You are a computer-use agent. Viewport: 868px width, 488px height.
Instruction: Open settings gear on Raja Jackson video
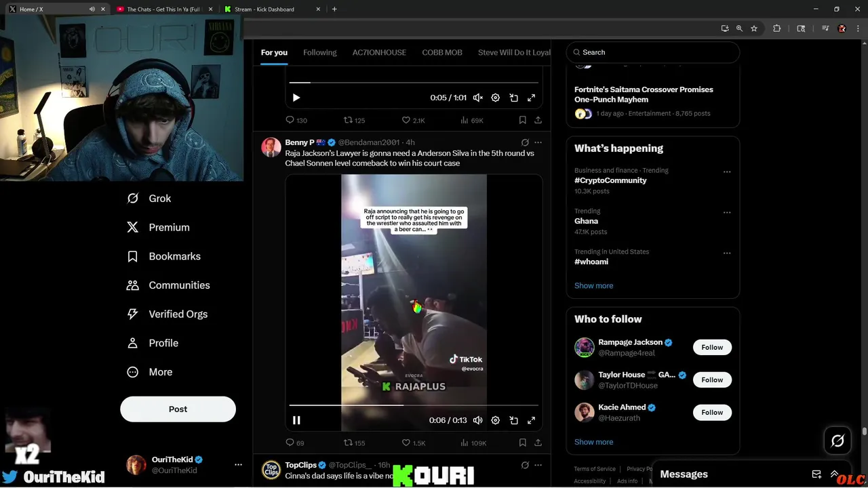pos(496,420)
